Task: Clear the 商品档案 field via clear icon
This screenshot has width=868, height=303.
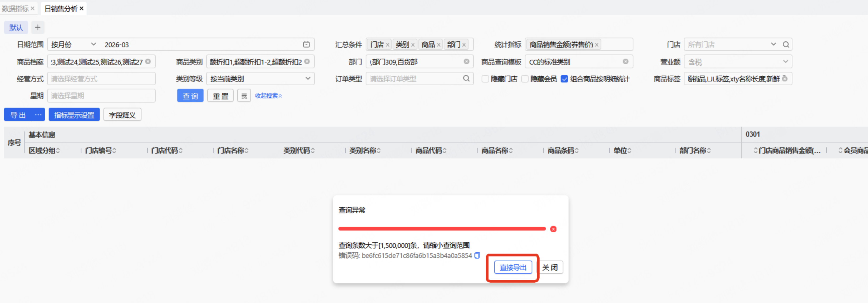Action: (x=148, y=62)
